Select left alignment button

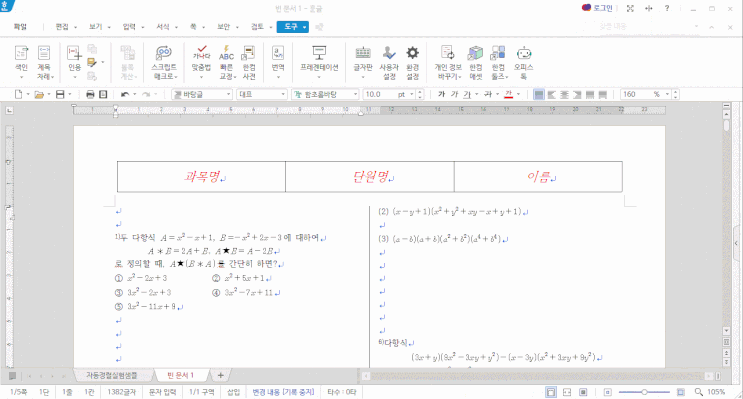point(552,95)
